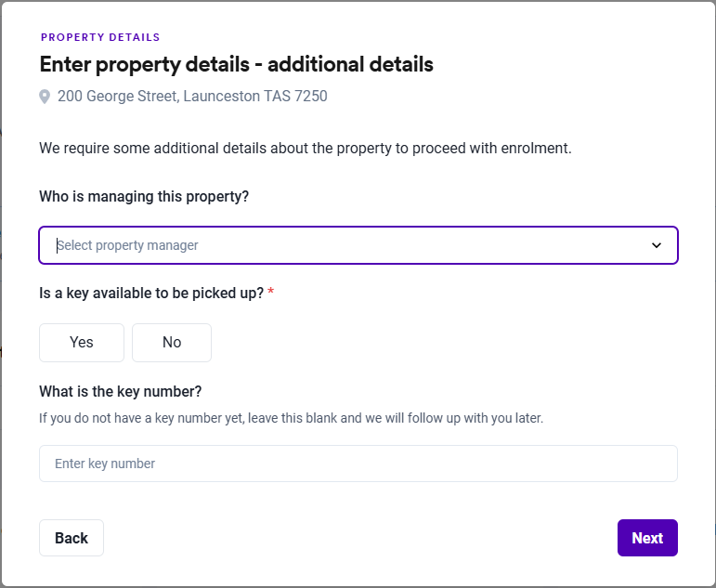Click the What is the key number label
Viewport: 716px width, 588px height.
[121, 391]
